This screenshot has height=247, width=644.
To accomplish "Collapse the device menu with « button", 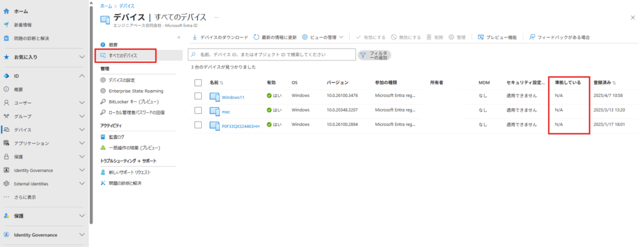I will tap(179, 37).
